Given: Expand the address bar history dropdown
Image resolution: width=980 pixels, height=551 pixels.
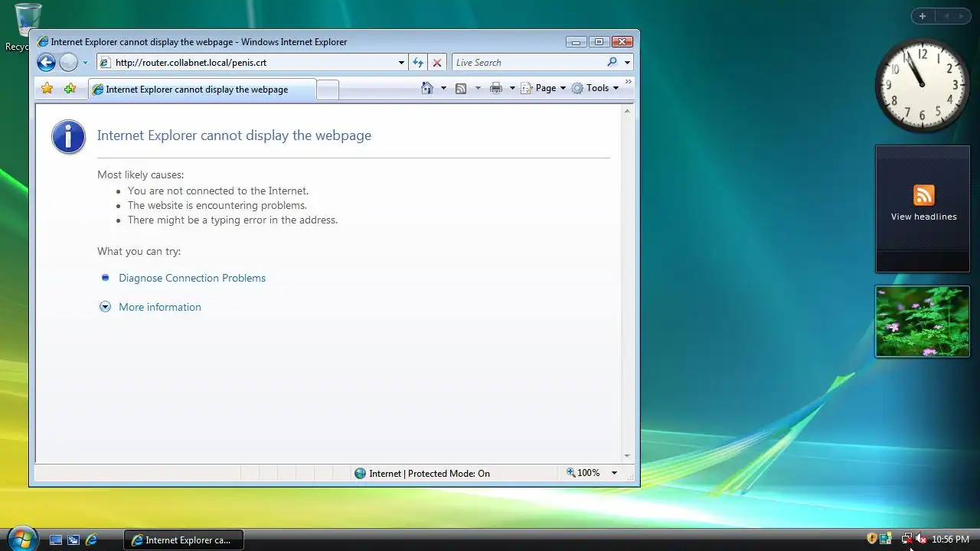Looking at the screenshot, I should pos(401,63).
